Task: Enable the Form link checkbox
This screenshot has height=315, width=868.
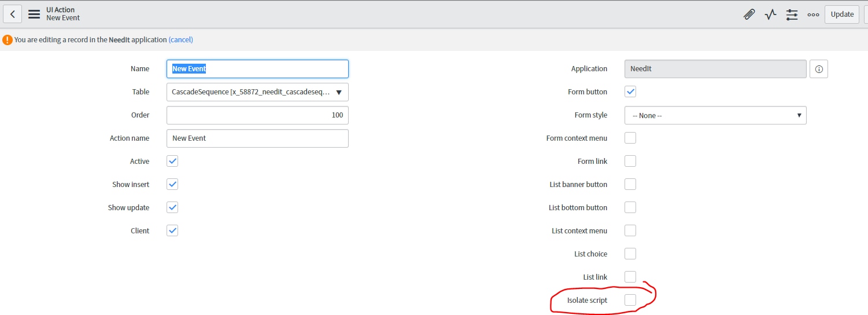Action: pos(630,161)
